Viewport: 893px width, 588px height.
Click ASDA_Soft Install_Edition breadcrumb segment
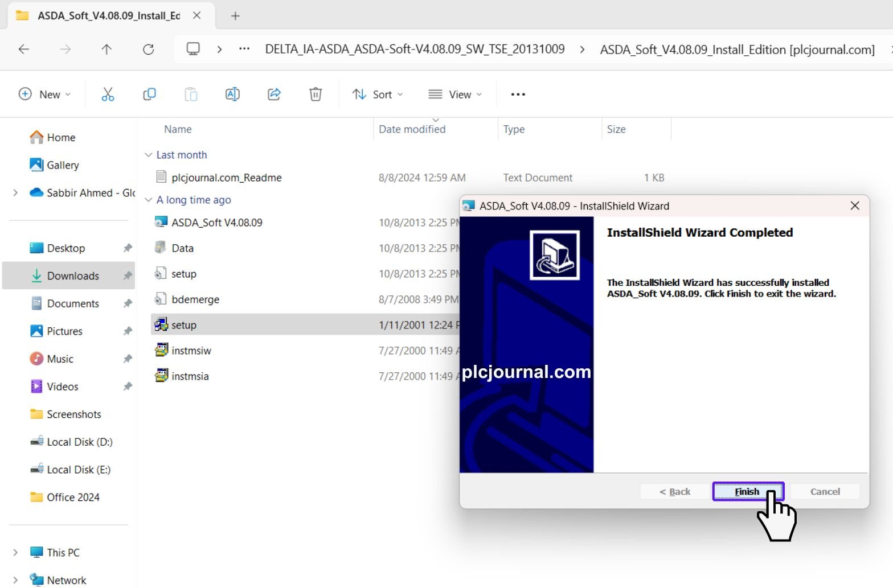click(x=737, y=50)
